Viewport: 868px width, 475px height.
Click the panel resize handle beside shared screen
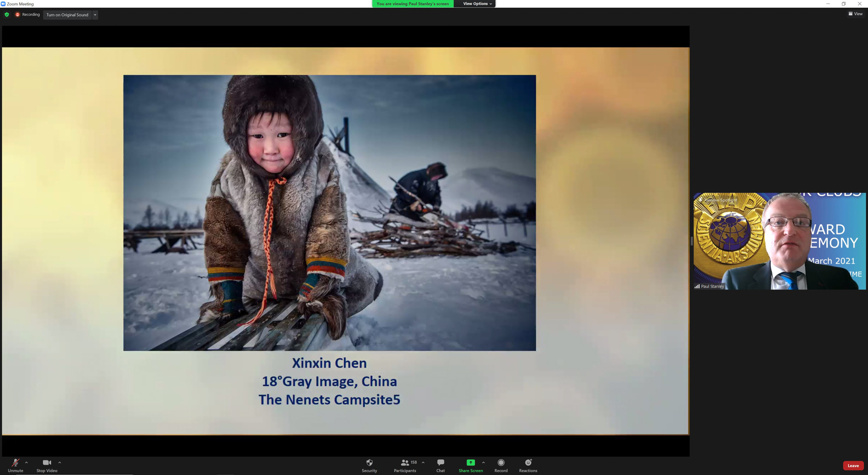point(691,241)
